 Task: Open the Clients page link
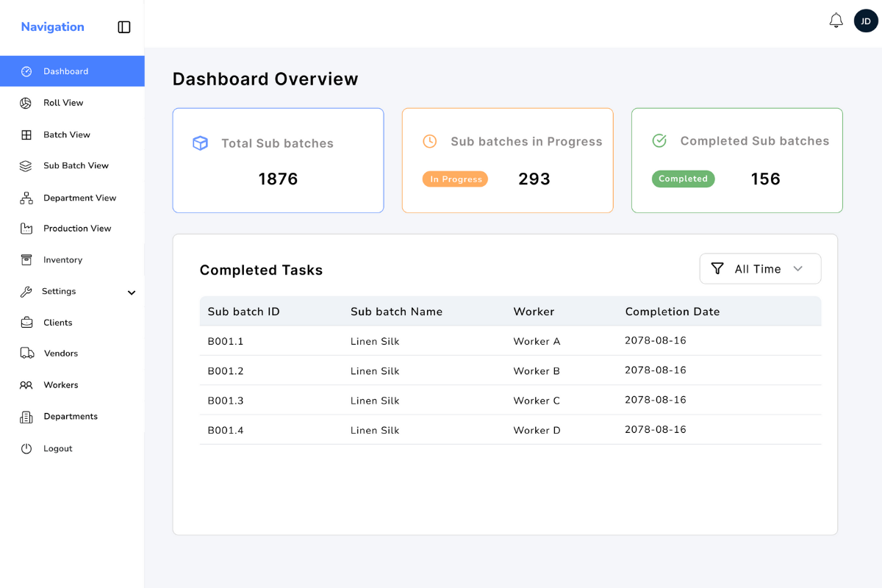pos(57,323)
